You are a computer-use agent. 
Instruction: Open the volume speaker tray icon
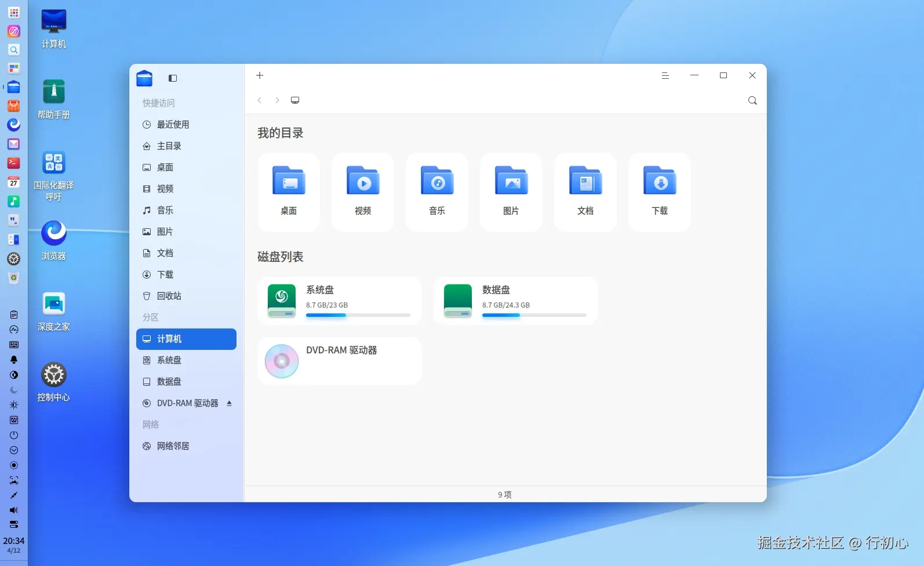pyautogui.click(x=14, y=510)
